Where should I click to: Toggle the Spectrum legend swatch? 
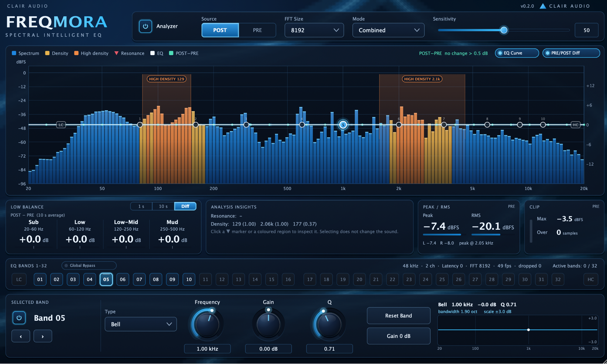[14, 53]
